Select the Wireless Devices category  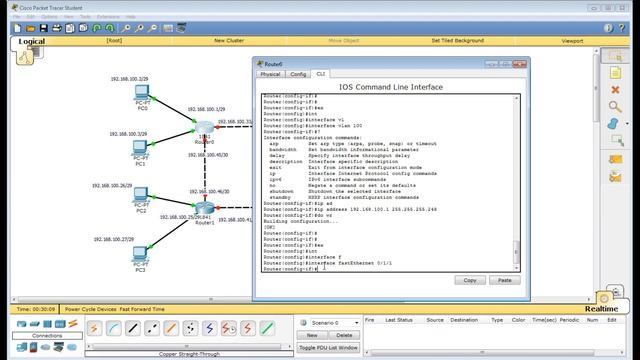[x=60, y=324]
